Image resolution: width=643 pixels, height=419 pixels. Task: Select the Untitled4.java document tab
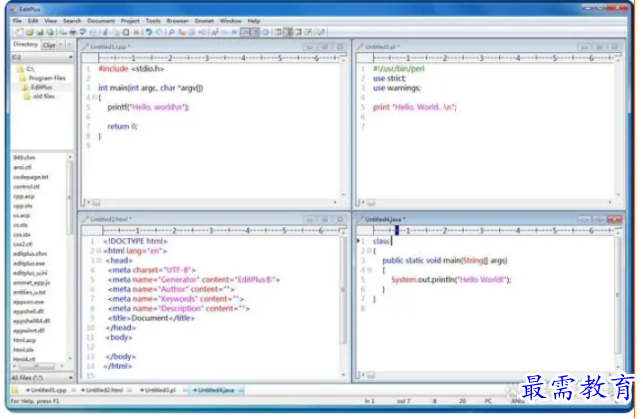point(216,390)
